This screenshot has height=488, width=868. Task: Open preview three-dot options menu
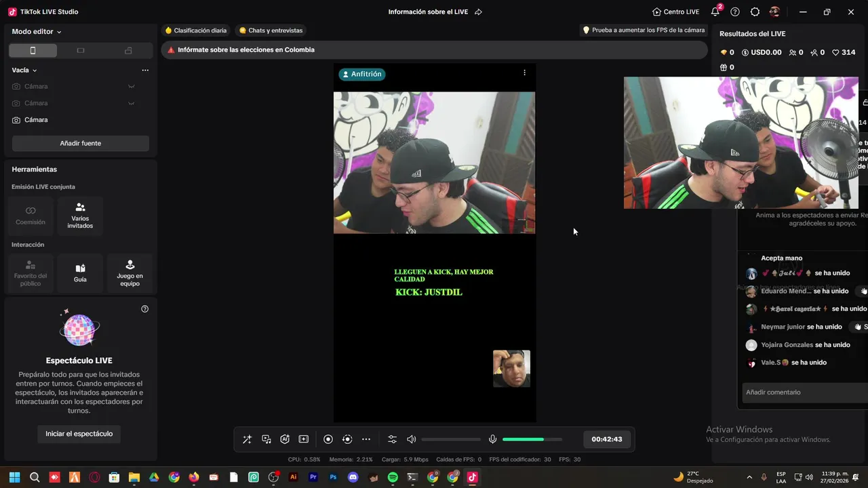point(524,73)
